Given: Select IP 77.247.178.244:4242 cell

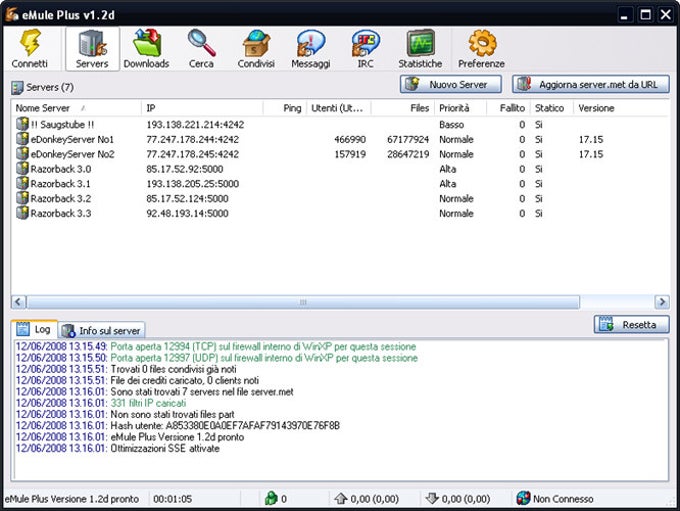Looking at the screenshot, I should coord(193,139).
